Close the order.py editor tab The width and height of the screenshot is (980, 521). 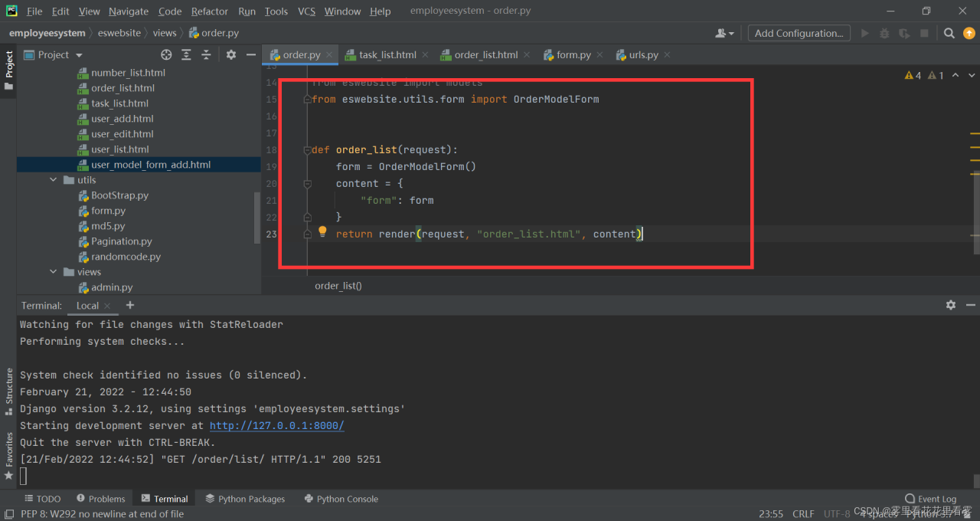click(329, 55)
